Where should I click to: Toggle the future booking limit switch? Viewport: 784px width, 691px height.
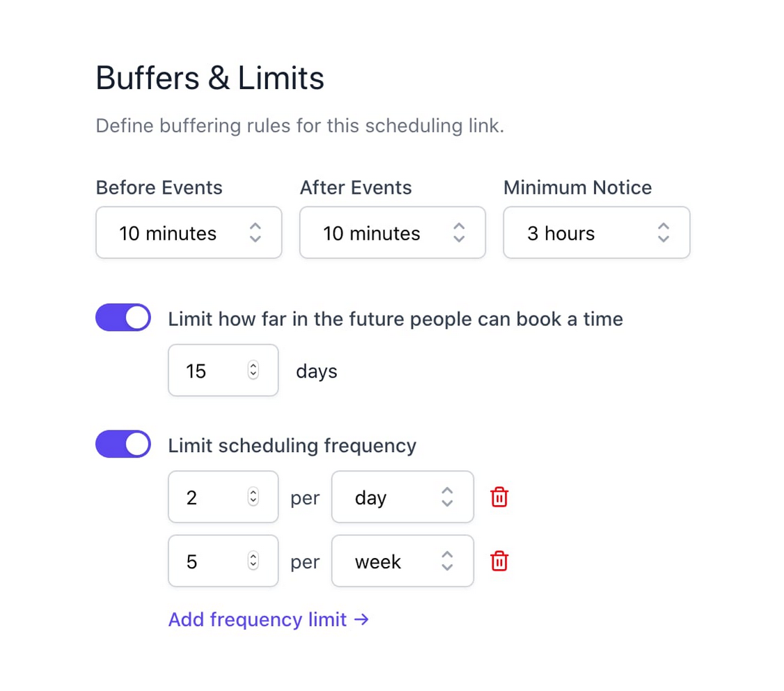[x=123, y=318]
